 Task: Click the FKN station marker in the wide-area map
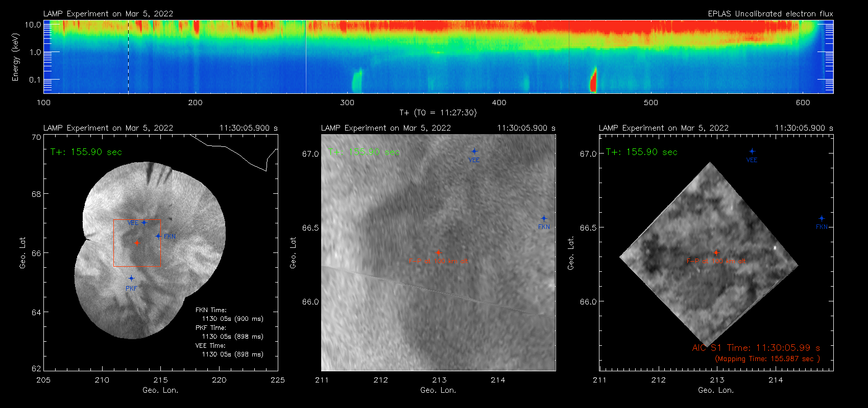158,236
